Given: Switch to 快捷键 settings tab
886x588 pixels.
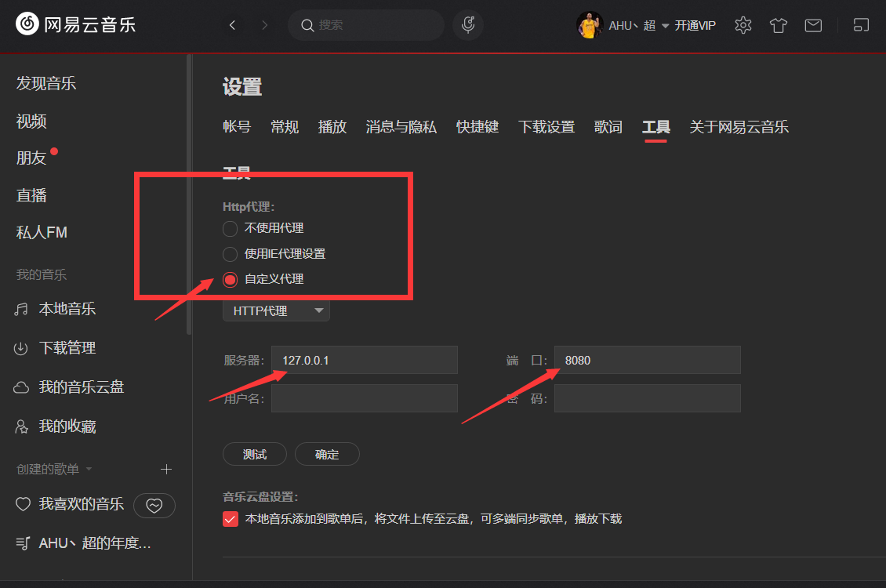Looking at the screenshot, I should pos(477,126).
